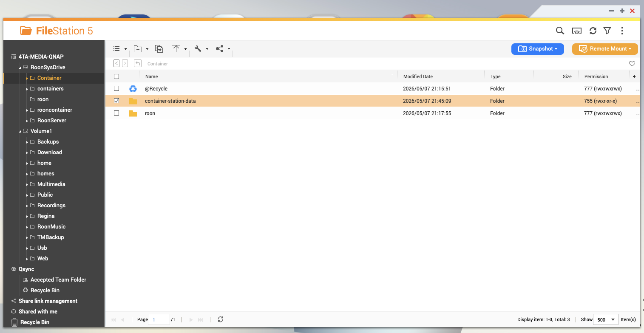Go forward with the right navigation arrow
The width and height of the screenshot is (644, 333).
click(125, 63)
